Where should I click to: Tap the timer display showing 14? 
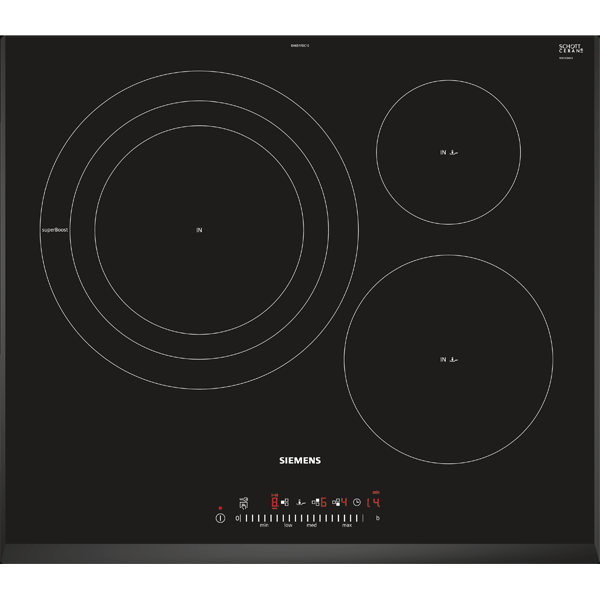pyautogui.click(x=374, y=502)
